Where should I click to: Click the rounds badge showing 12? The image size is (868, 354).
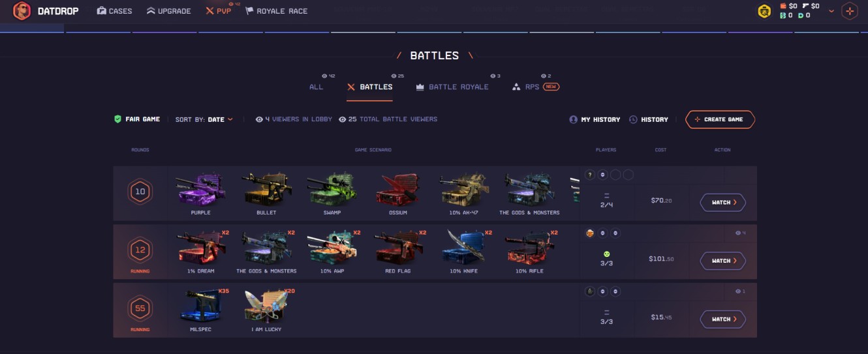point(140,250)
